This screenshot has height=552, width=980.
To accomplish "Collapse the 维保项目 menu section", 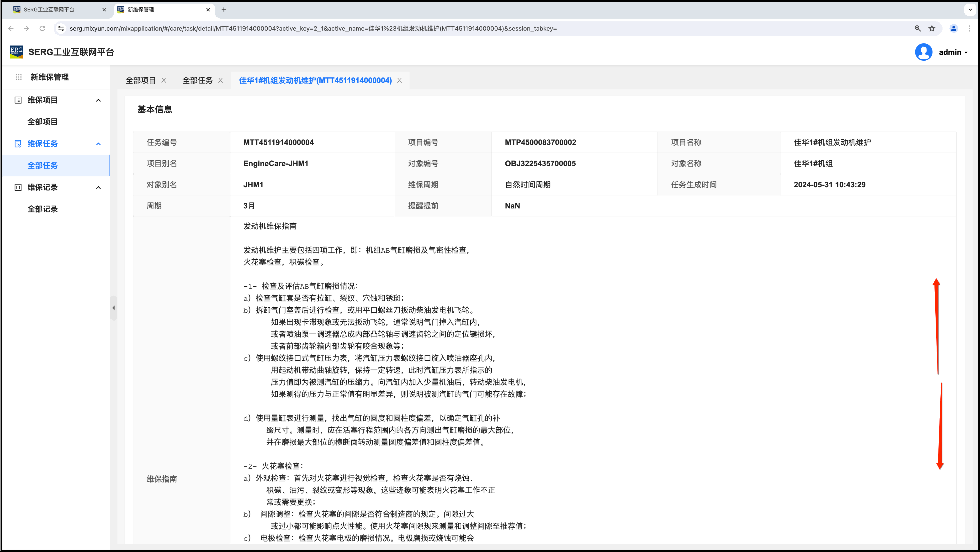I will tap(99, 100).
